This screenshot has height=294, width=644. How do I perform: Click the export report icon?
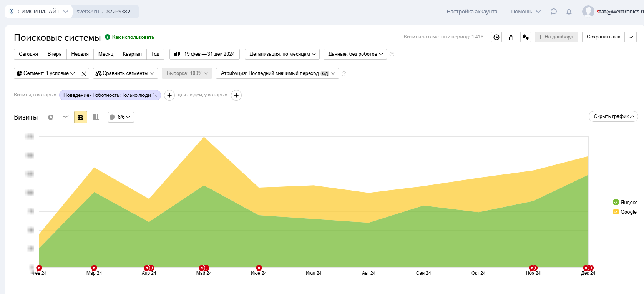point(511,37)
